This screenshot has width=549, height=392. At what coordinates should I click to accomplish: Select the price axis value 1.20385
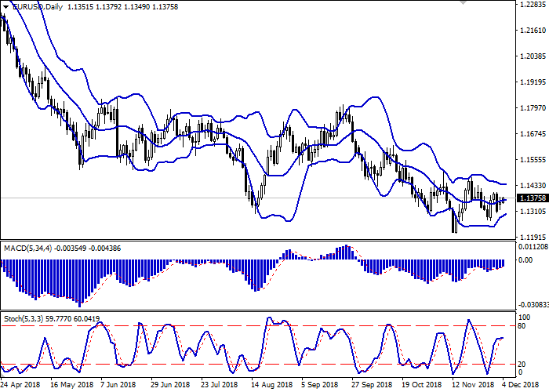pos(533,56)
